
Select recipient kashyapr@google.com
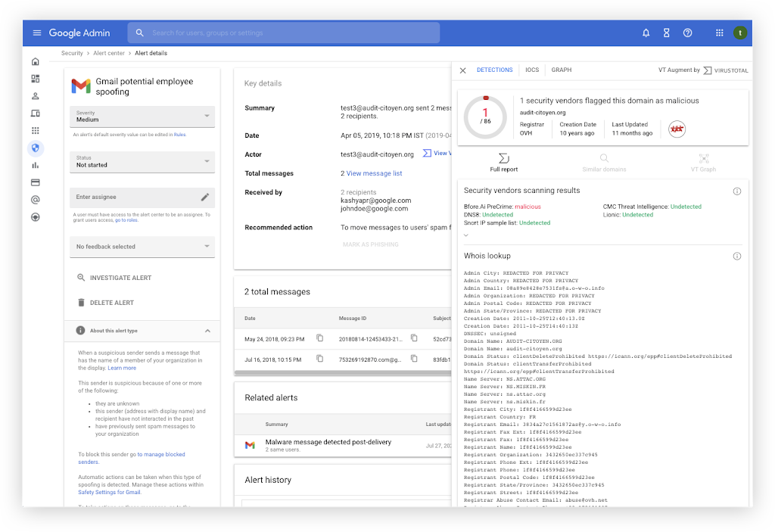(375, 201)
